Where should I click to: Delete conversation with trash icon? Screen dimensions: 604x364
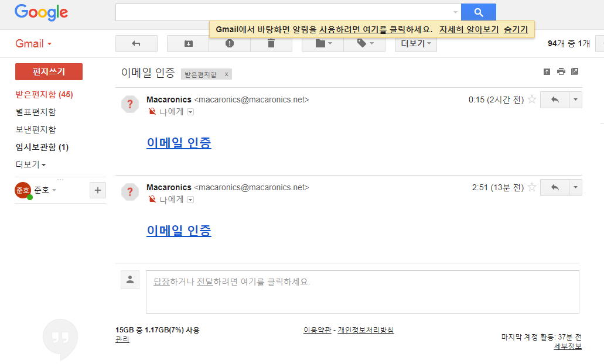pyautogui.click(x=271, y=43)
